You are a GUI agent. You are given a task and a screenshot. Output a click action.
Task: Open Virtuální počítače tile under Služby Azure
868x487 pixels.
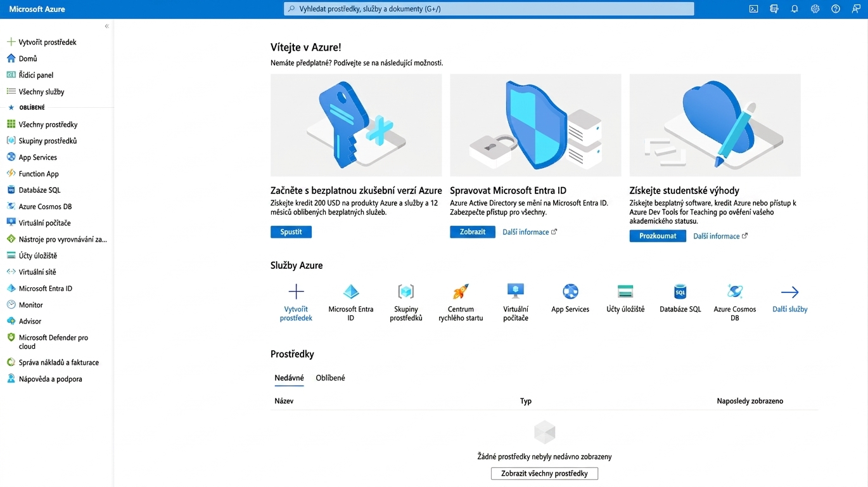[x=516, y=302]
